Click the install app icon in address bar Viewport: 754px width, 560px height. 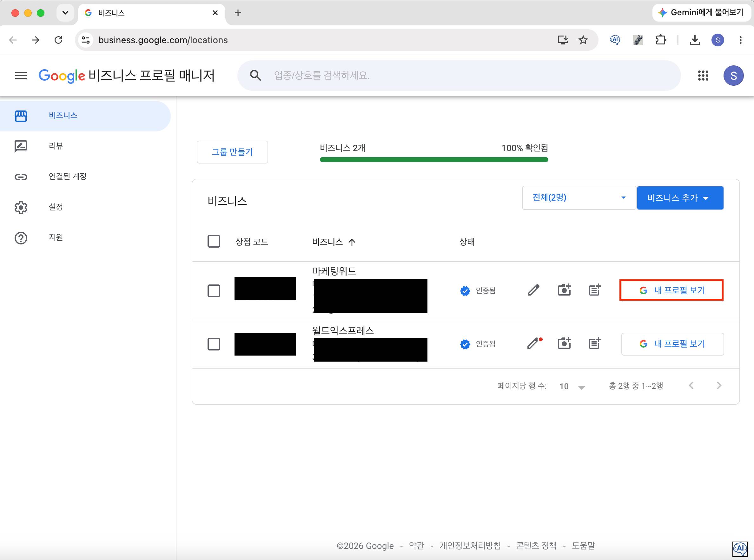[563, 40]
